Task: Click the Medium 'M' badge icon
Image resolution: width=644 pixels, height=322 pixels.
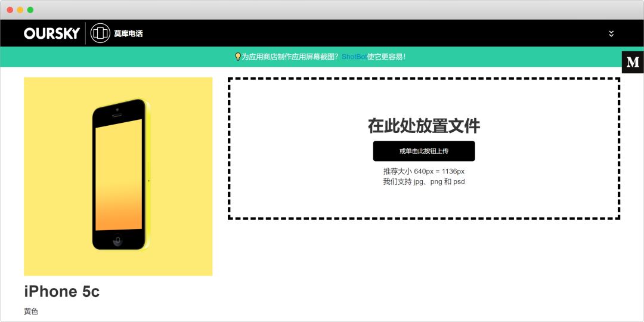Action: click(x=633, y=62)
